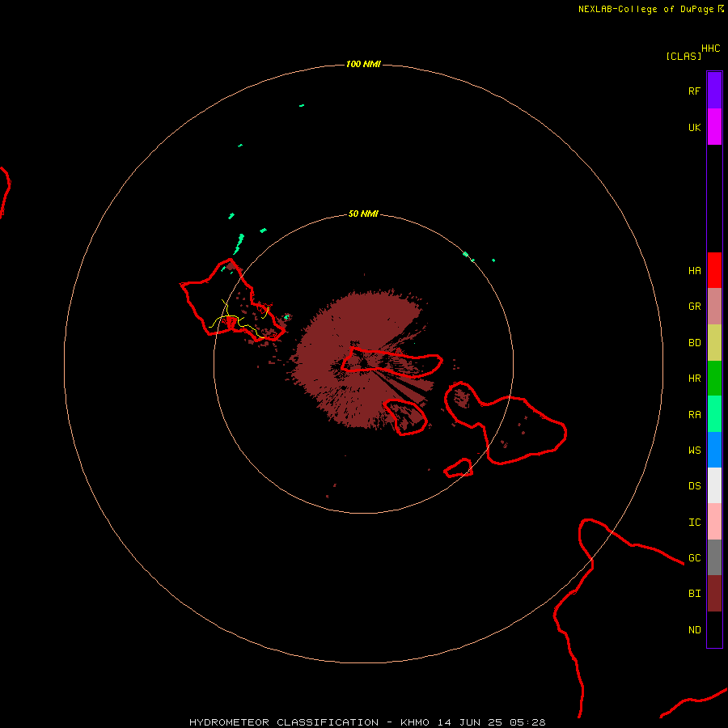Click the HR dark green legend swatch

[x=714, y=379]
